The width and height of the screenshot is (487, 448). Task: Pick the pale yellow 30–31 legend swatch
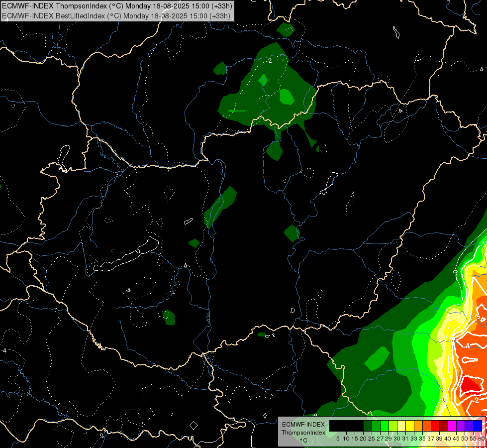pyautogui.click(x=401, y=426)
